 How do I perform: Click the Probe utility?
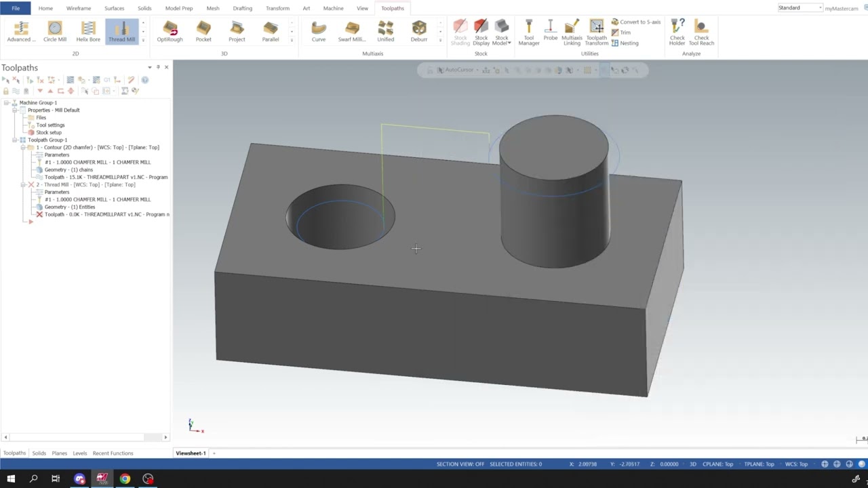(x=550, y=31)
